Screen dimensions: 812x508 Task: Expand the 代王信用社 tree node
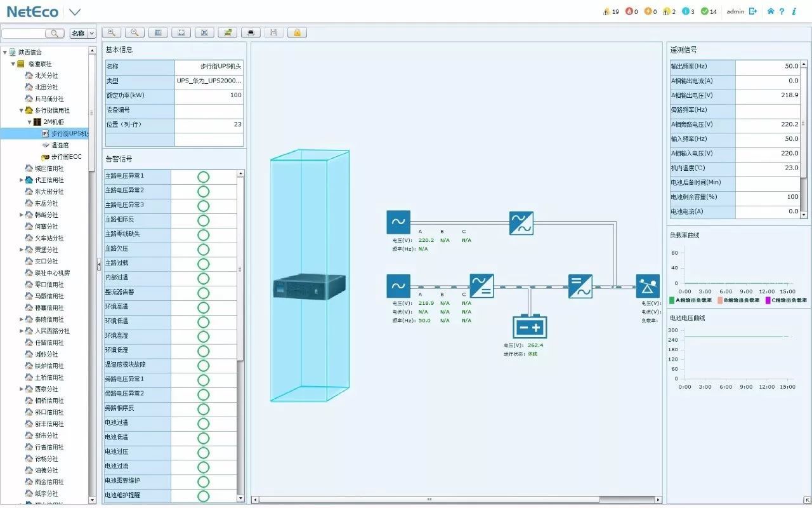[22, 180]
